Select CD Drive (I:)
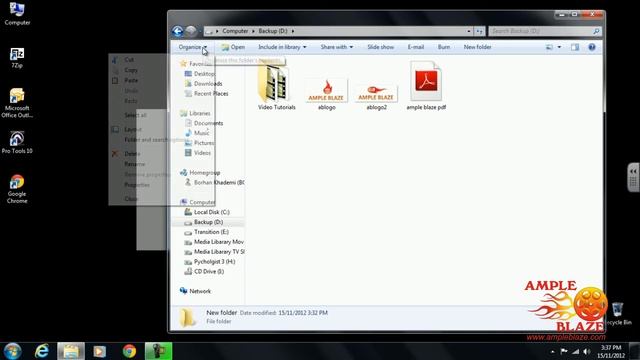This screenshot has width=640, height=360. [x=204, y=271]
